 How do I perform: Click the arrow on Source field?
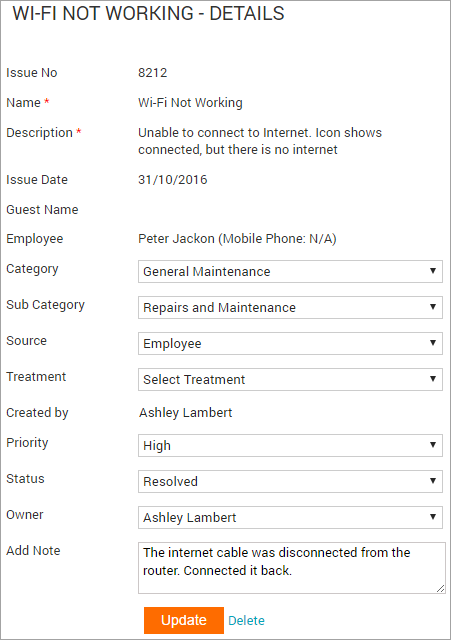tap(433, 342)
